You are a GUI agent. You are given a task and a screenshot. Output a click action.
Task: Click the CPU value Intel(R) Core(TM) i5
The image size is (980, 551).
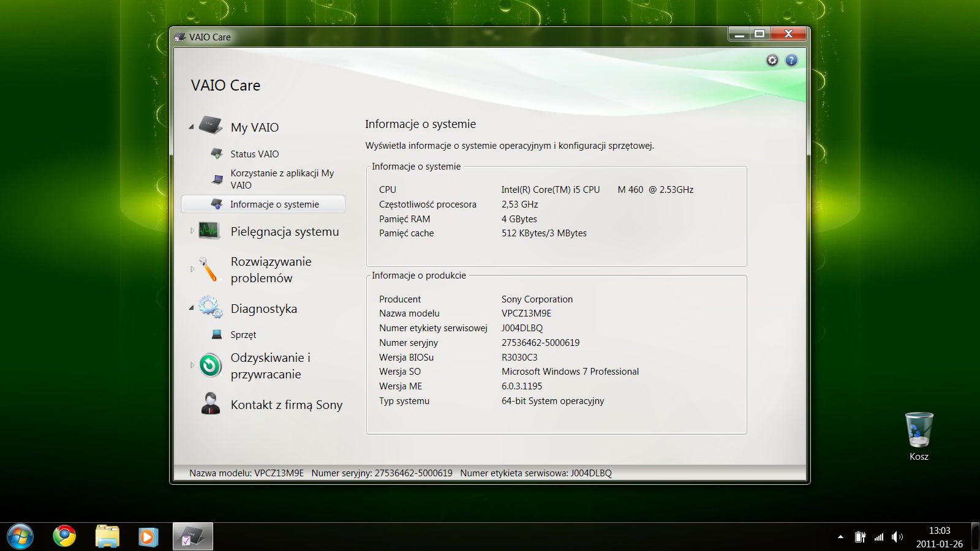tap(597, 190)
